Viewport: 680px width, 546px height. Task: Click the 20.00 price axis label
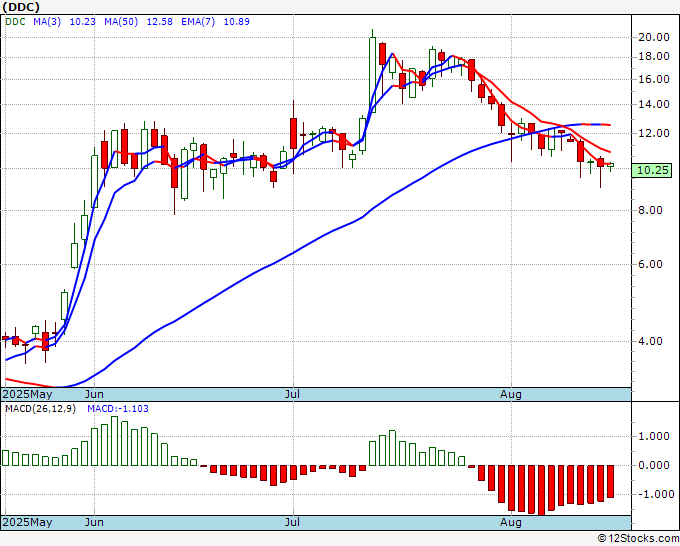click(x=654, y=37)
